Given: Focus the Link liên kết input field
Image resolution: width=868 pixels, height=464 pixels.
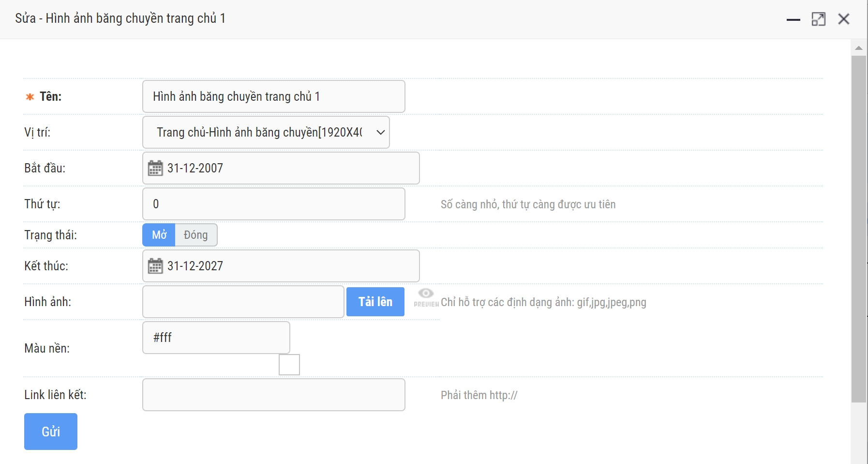Looking at the screenshot, I should [x=274, y=395].
